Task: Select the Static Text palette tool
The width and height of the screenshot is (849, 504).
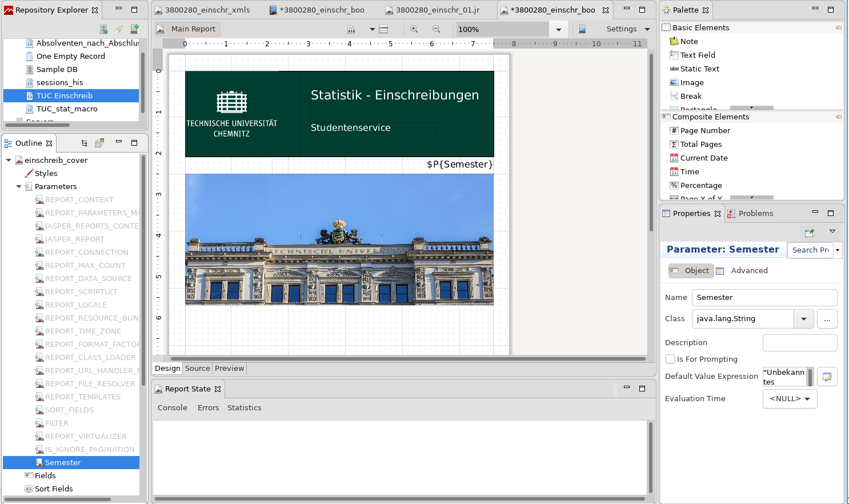Action: pyautogui.click(x=699, y=69)
